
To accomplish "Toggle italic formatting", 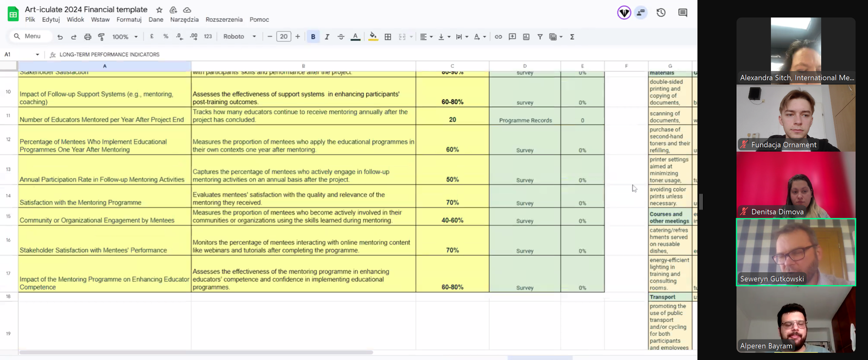I will click(327, 37).
